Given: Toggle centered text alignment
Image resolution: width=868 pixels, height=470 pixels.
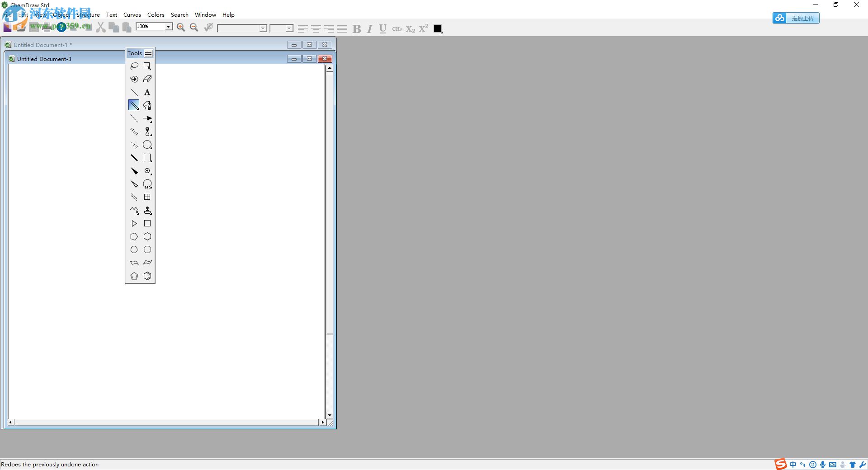Looking at the screenshot, I should coord(316,29).
